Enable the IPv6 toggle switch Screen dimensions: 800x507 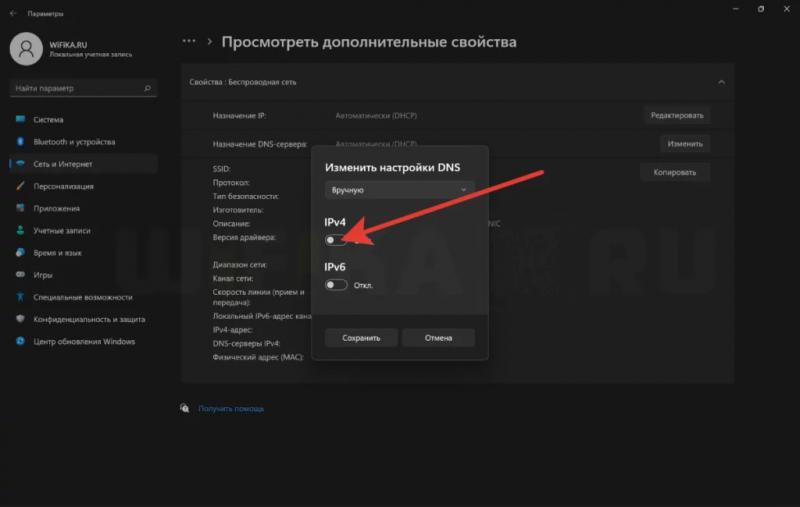[x=336, y=285]
